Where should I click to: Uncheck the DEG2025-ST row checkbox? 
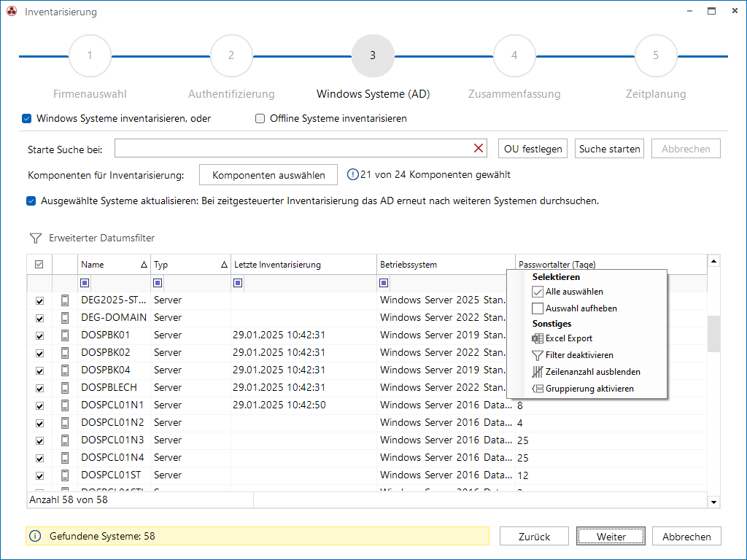[39, 301]
